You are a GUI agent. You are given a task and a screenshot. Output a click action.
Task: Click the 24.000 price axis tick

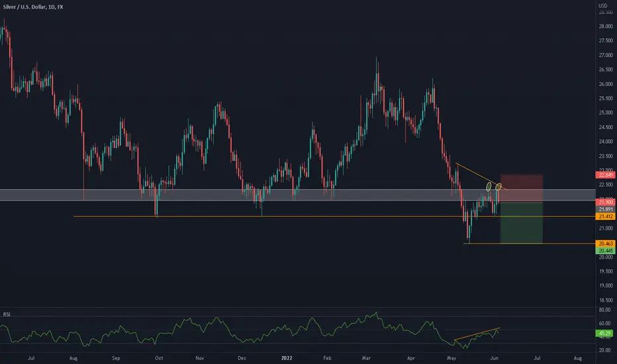coord(606,142)
